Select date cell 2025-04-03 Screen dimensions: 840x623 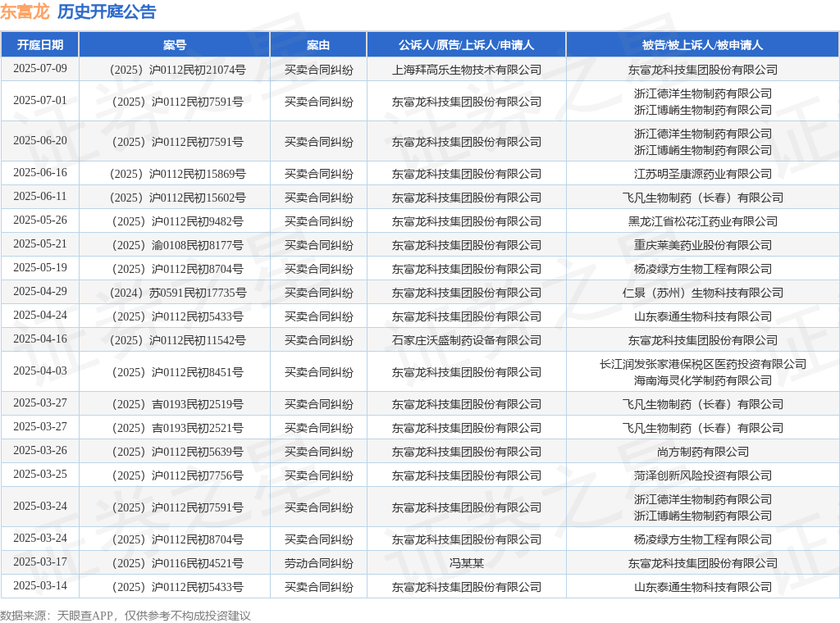coord(40,371)
